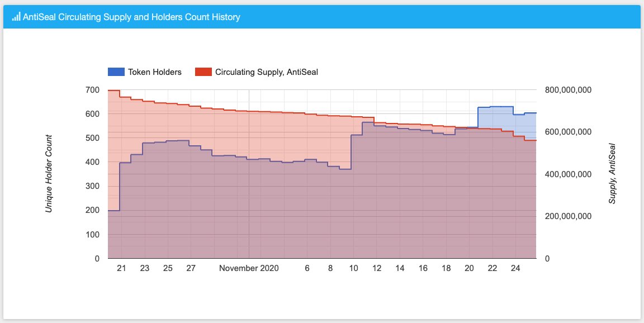Click the 25 date label on the x-axis
The width and height of the screenshot is (644, 323).
tap(168, 268)
